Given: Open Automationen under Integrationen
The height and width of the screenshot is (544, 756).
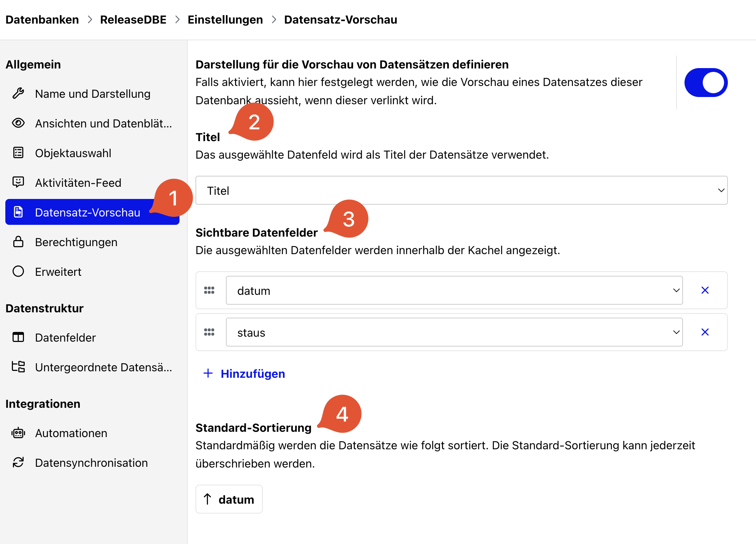Looking at the screenshot, I should pyautogui.click(x=92, y=433).
